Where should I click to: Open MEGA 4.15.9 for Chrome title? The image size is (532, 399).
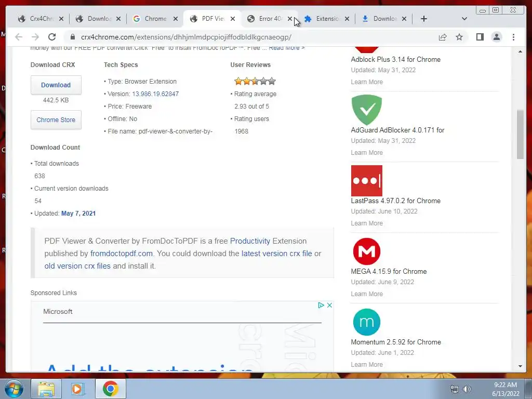pyautogui.click(x=389, y=271)
